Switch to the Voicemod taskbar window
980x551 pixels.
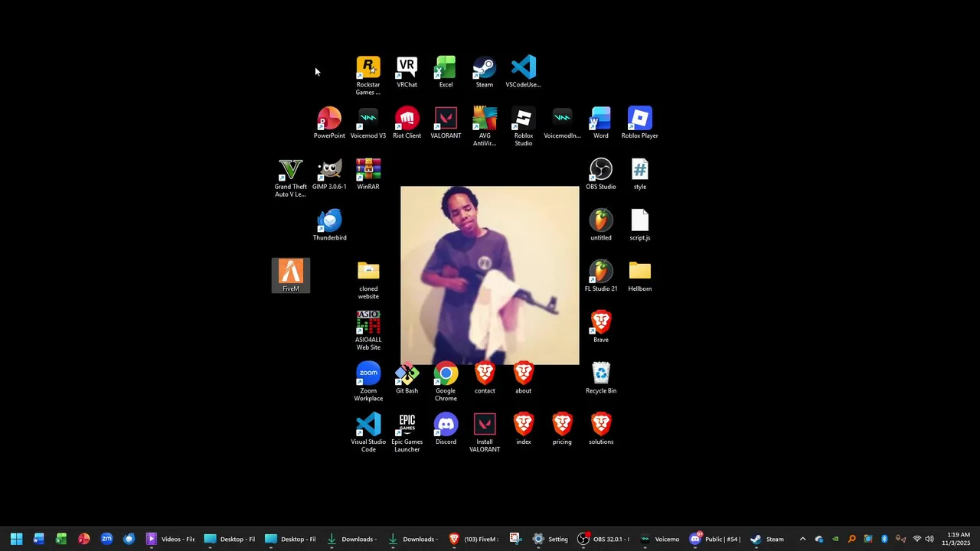(660, 539)
